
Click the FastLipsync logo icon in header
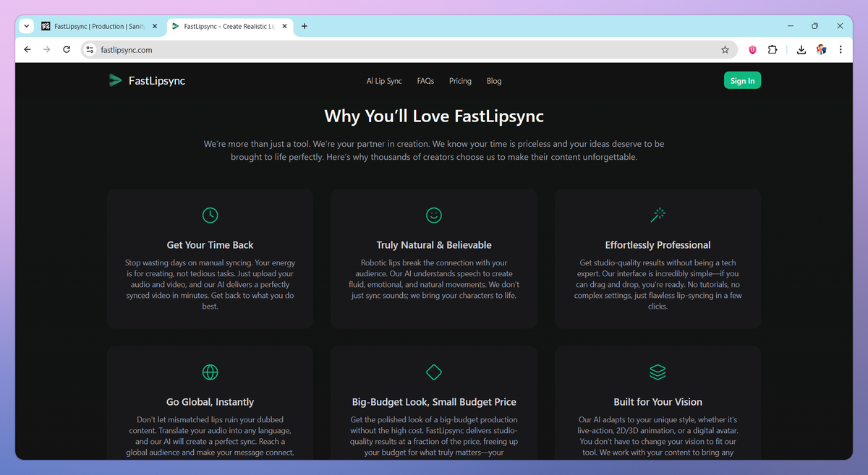coord(115,81)
